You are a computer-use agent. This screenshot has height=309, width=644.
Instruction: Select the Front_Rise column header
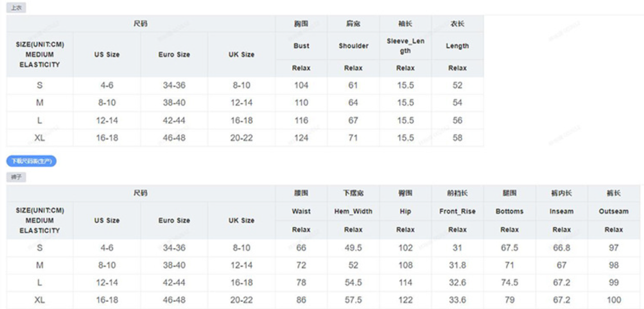tap(457, 211)
